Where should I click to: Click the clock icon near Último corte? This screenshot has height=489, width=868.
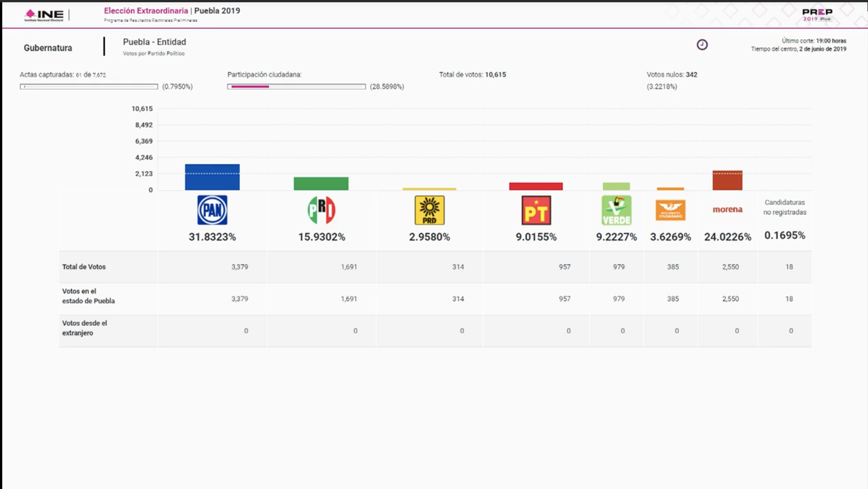tap(702, 45)
